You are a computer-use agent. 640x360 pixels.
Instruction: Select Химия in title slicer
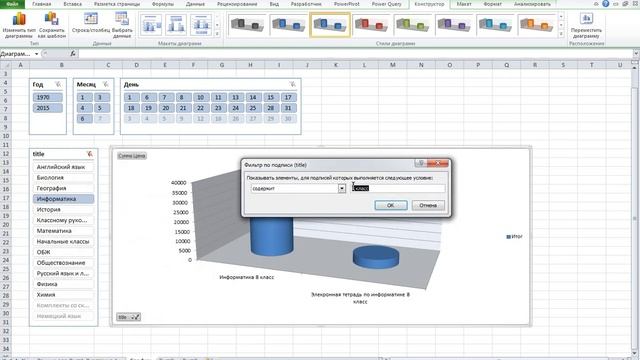point(63,294)
